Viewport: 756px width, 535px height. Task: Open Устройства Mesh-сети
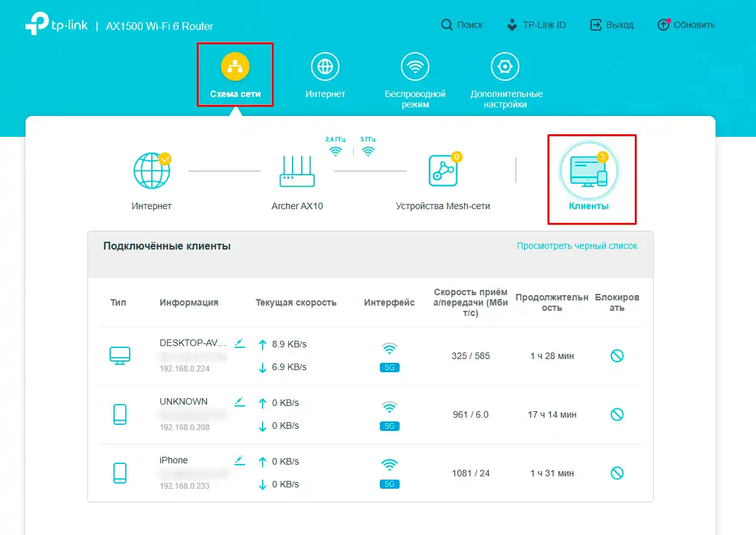click(x=443, y=168)
